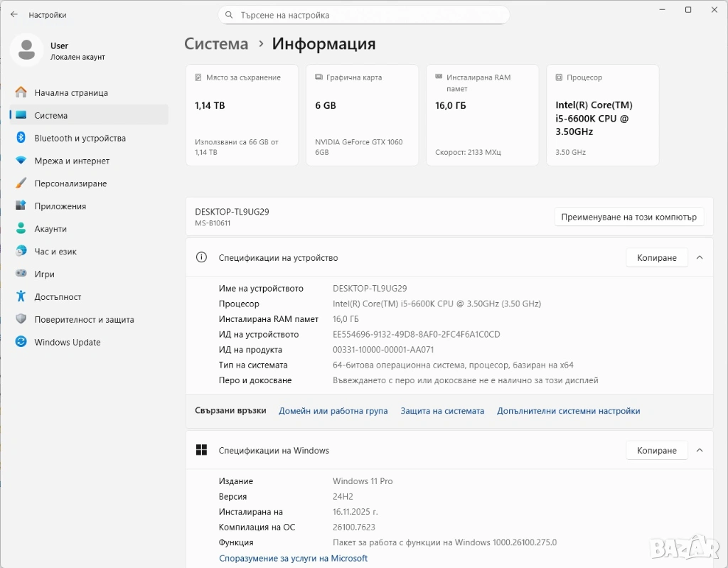Open the Защита на системата link
Image resolution: width=728 pixels, height=568 pixels.
click(442, 411)
